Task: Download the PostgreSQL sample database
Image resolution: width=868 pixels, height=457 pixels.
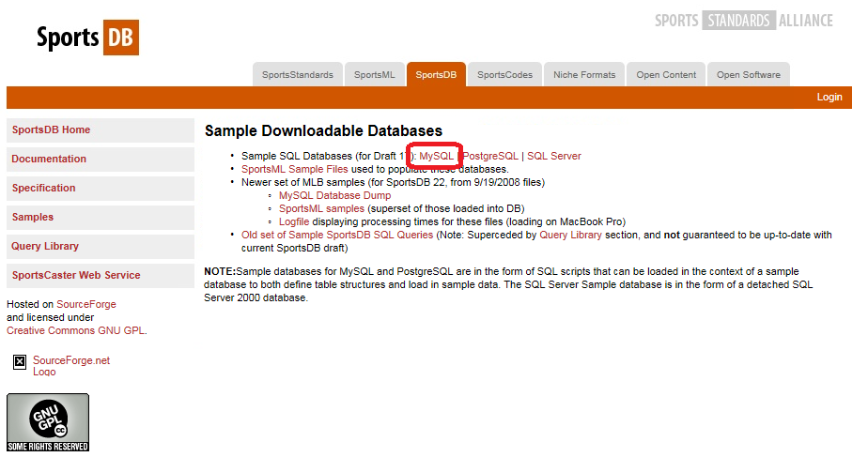Action: click(490, 156)
